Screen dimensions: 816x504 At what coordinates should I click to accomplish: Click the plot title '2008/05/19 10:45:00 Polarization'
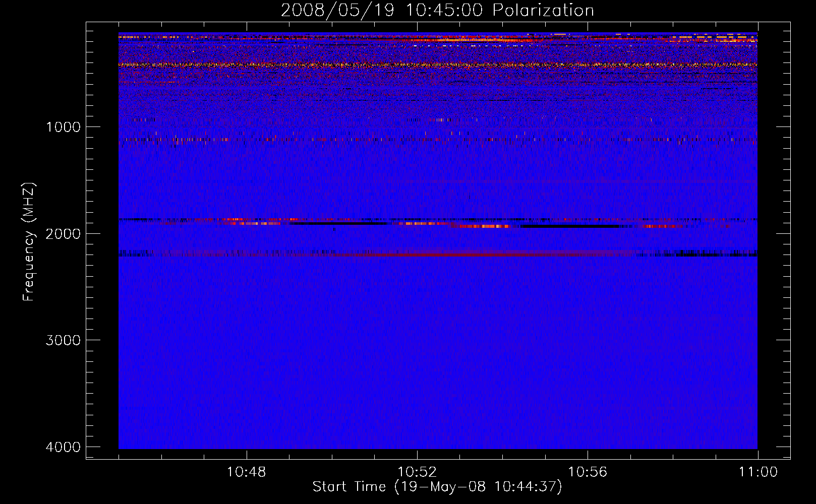pos(437,10)
